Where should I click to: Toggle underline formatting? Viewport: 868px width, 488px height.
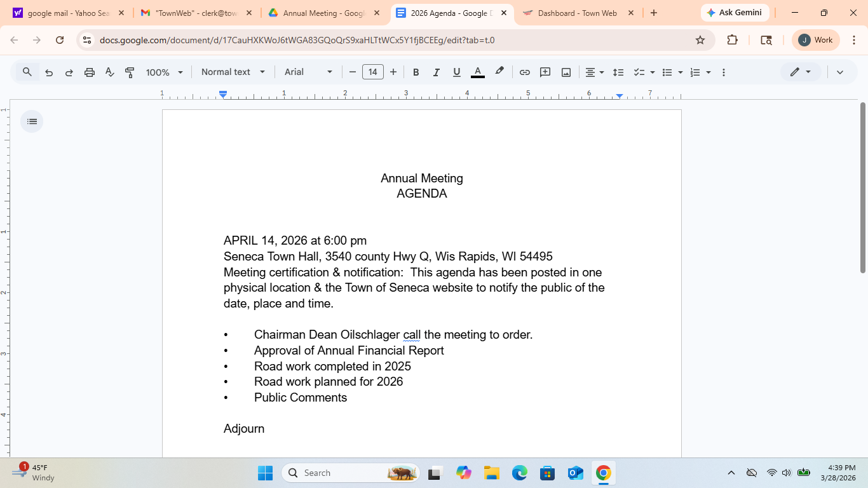click(457, 72)
